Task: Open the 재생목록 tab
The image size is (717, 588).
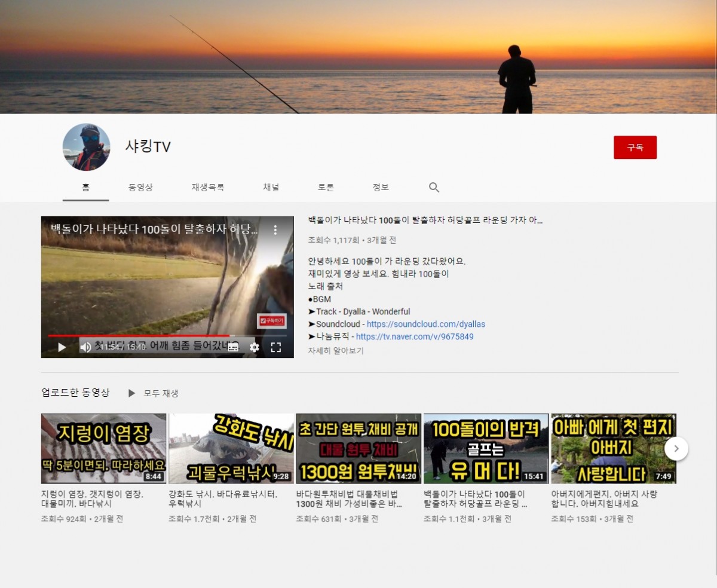Action: coord(208,187)
